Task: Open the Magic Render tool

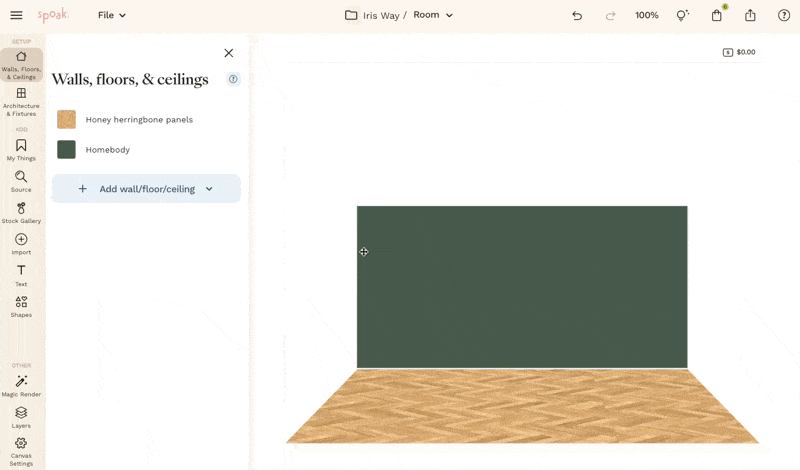Action: coord(21,386)
